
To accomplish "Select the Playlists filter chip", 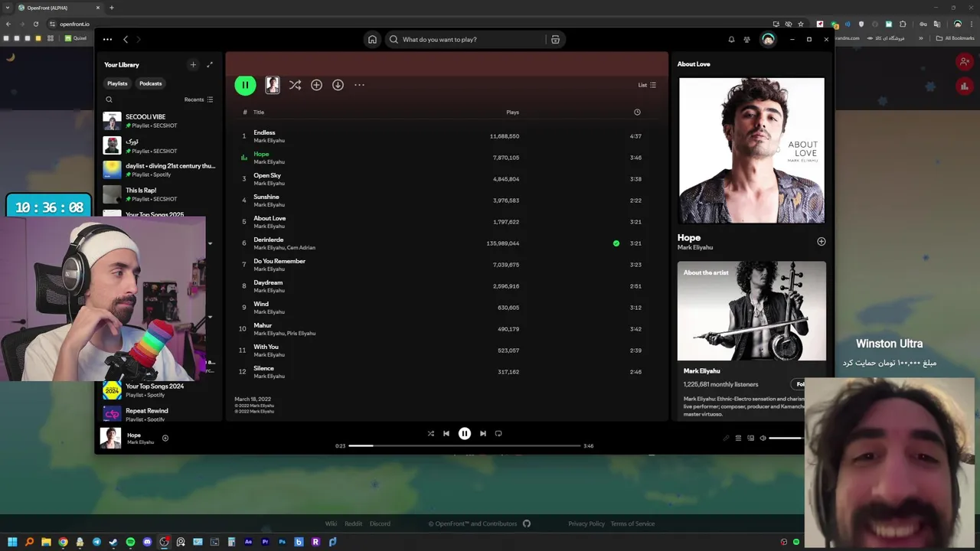I will tap(117, 83).
